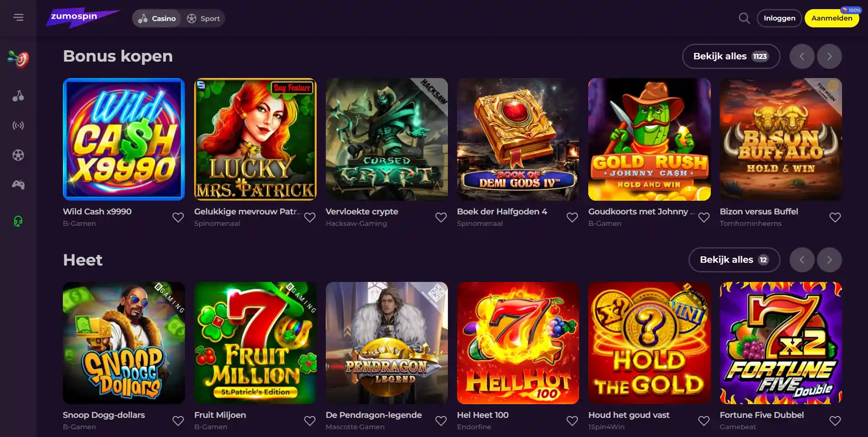Image resolution: width=868 pixels, height=437 pixels.
Task: Click the right chevron next to Heet
Action: (x=829, y=260)
